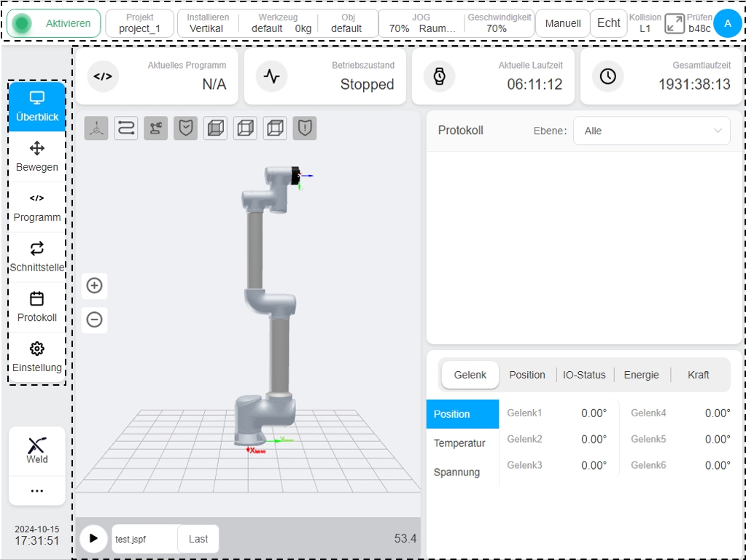Toggle the Manuell mode button
The image size is (746, 560).
click(x=563, y=23)
